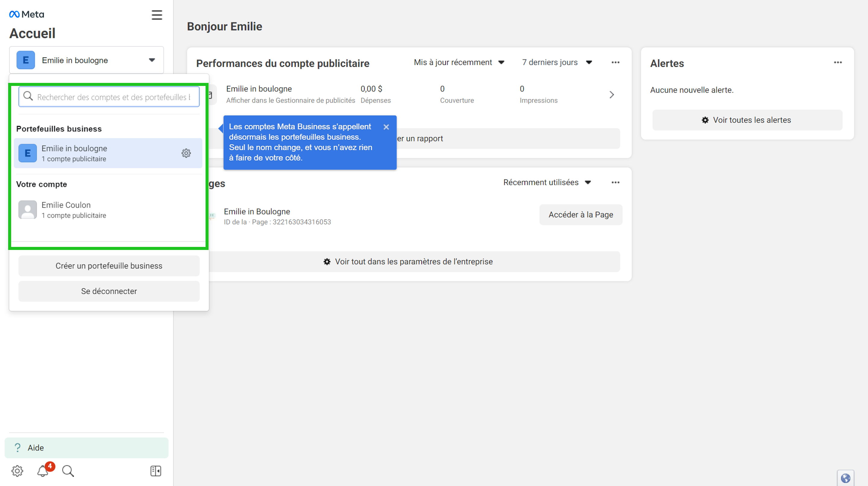This screenshot has height=486, width=868.
Task: Click Créer un portefeuille business button
Action: pos(109,266)
